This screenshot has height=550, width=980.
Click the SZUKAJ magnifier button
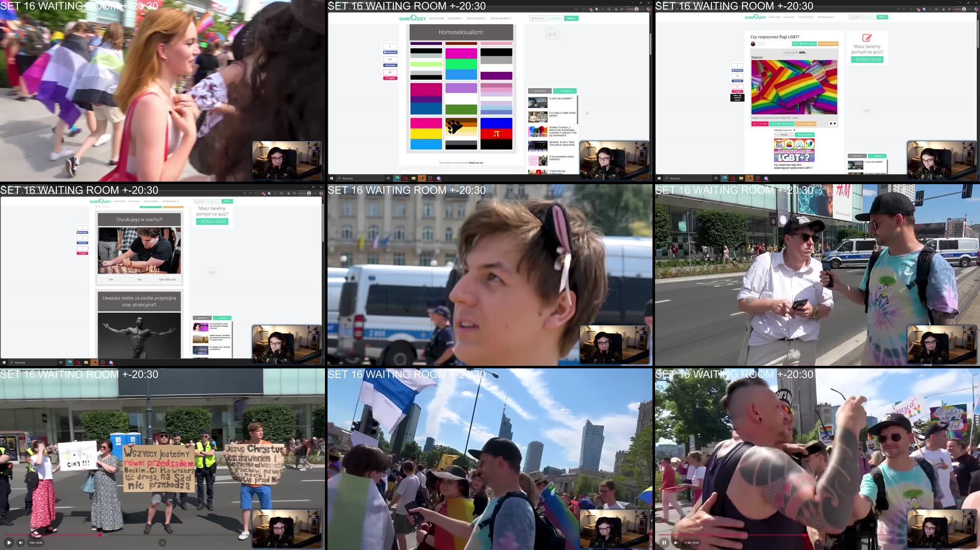pos(537,18)
